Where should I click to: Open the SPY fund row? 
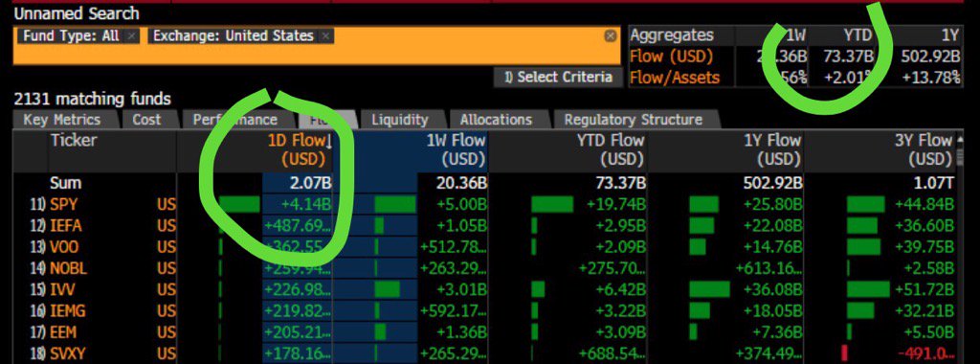tap(485, 205)
